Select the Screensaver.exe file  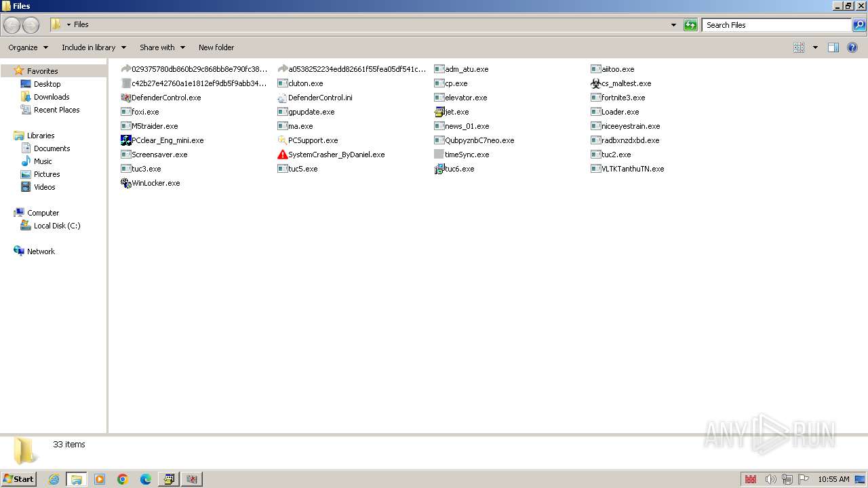(154, 155)
